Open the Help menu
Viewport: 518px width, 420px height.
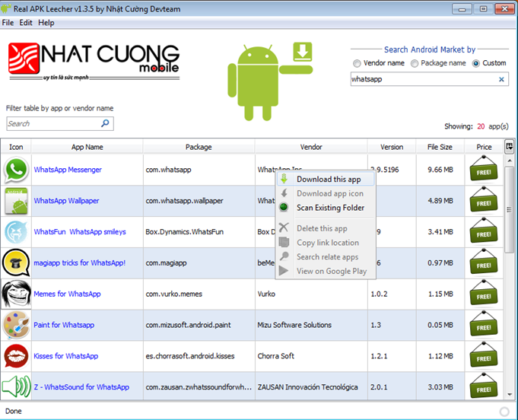[46, 23]
